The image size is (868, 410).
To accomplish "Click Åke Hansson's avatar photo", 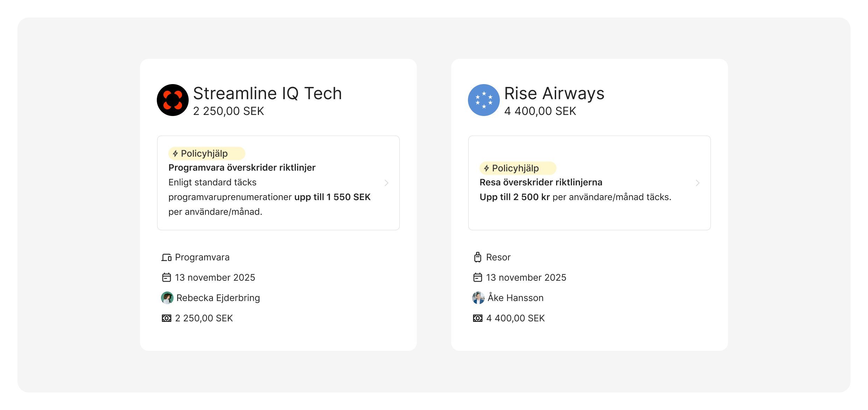I will click(478, 298).
